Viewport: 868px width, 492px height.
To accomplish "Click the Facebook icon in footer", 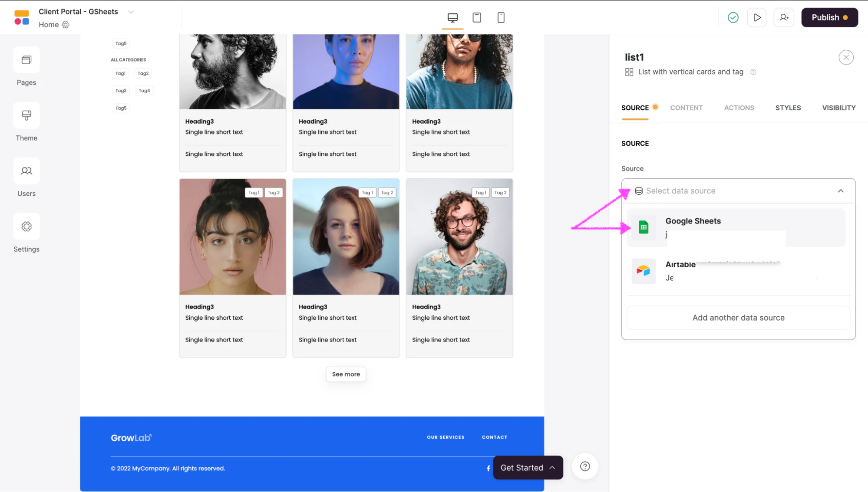I will (488, 468).
